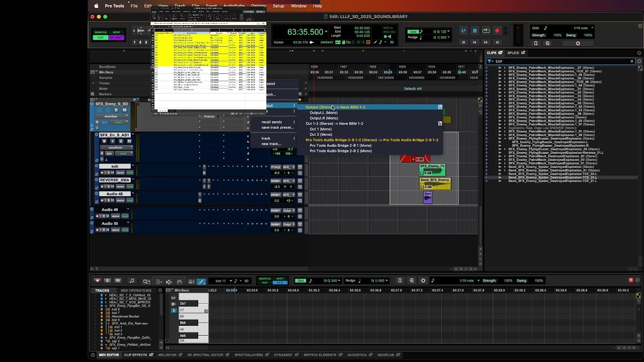Open the CLIP EFFECTS tab
644x362 pixels.
pos(136,355)
